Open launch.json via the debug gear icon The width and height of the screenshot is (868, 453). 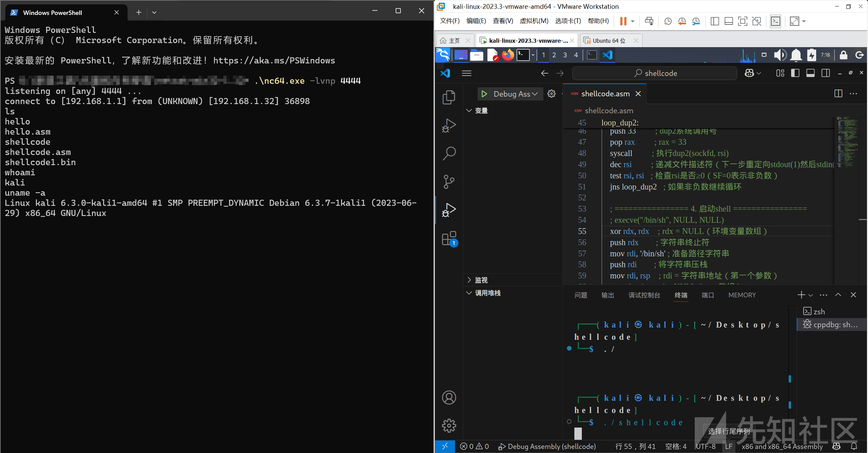coord(552,94)
